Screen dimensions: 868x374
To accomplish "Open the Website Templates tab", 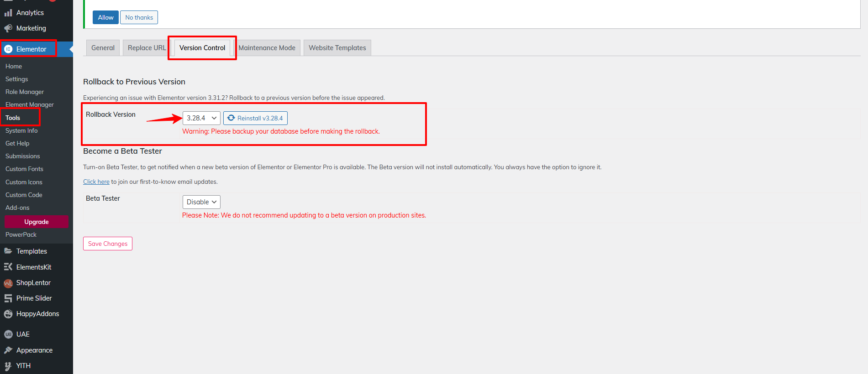I will pyautogui.click(x=337, y=48).
